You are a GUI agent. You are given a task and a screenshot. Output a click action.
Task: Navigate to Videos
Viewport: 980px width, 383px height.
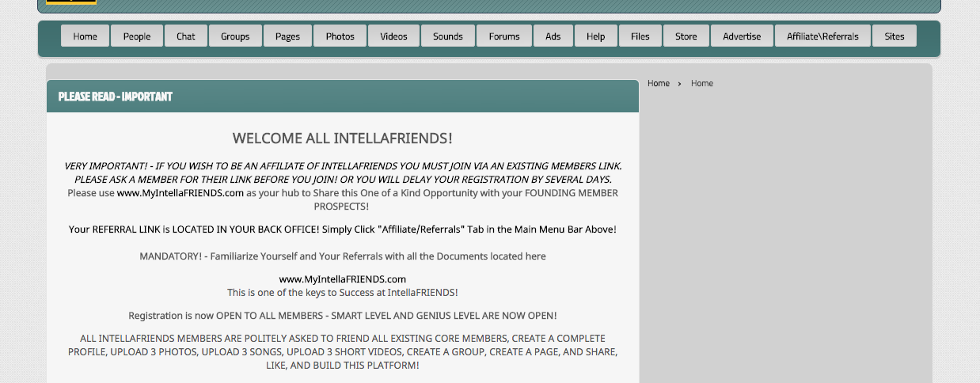393,36
